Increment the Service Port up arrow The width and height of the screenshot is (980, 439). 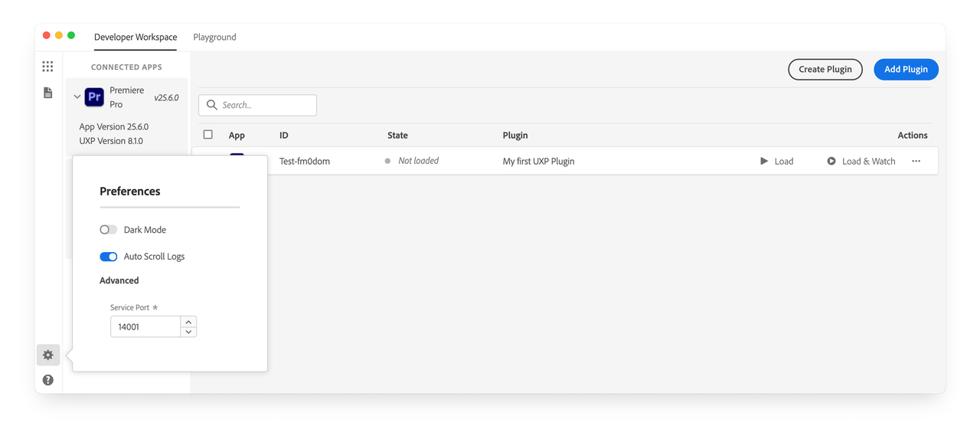(x=188, y=322)
